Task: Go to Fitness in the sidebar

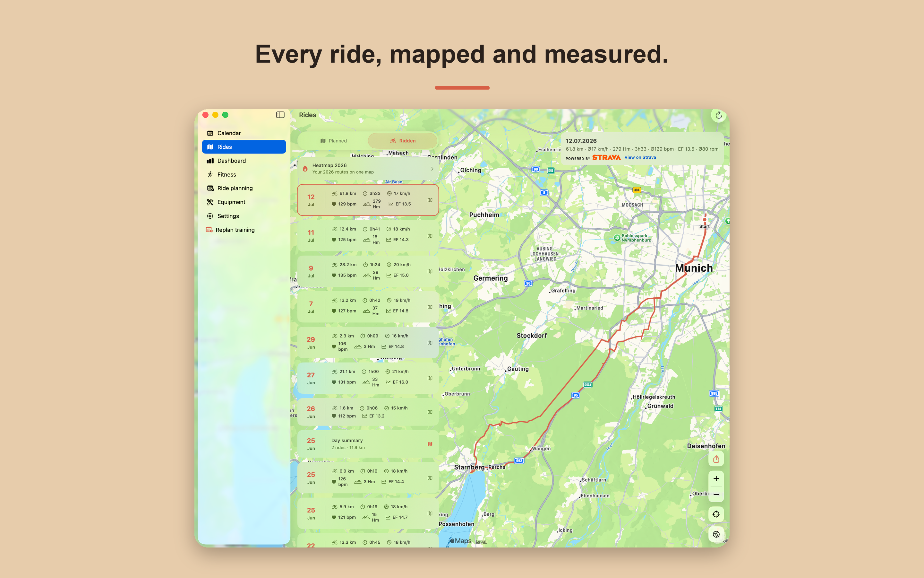Action: (244, 174)
